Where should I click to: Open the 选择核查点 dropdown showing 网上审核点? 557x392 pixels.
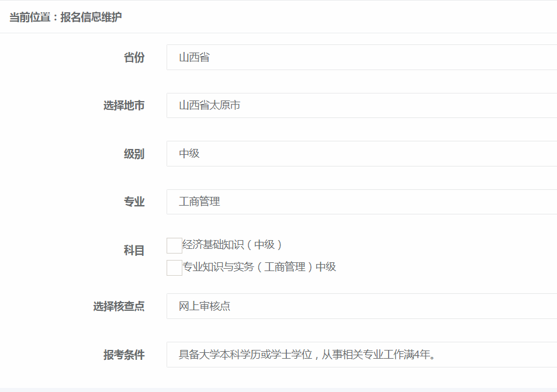click(361, 306)
